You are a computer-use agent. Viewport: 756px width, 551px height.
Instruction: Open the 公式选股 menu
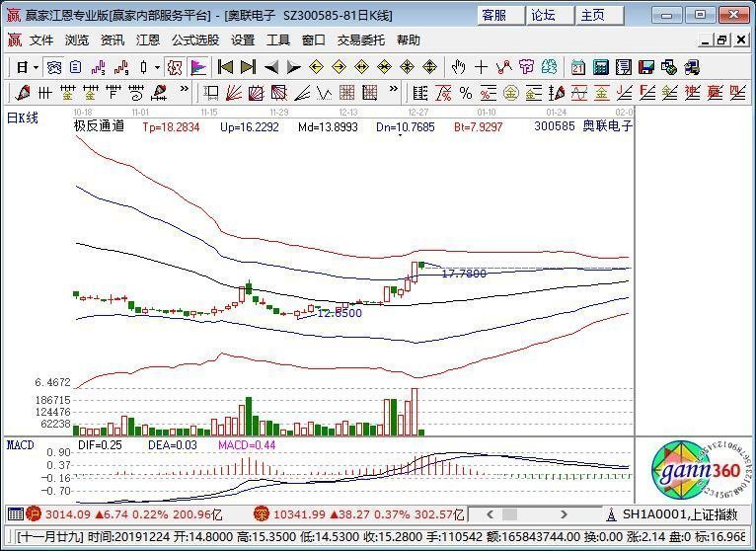(195, 40)
